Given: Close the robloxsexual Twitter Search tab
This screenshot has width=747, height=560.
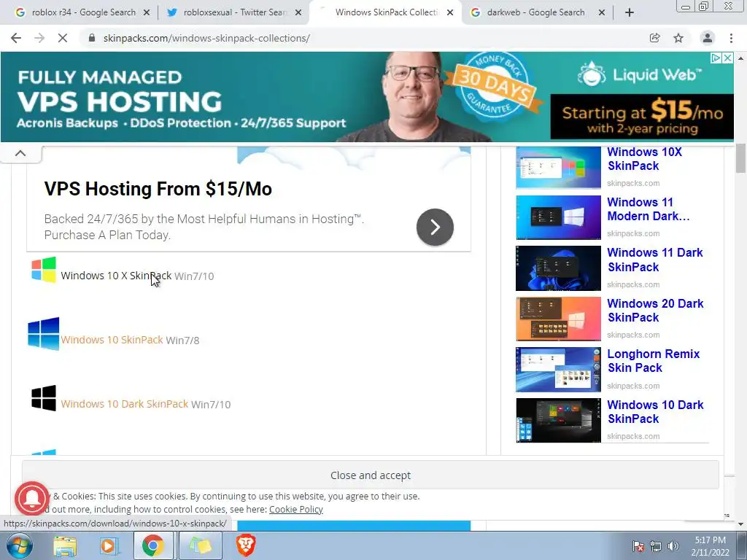Looking at the screenshot, I should pyautogui.click(x=298, y=13).
